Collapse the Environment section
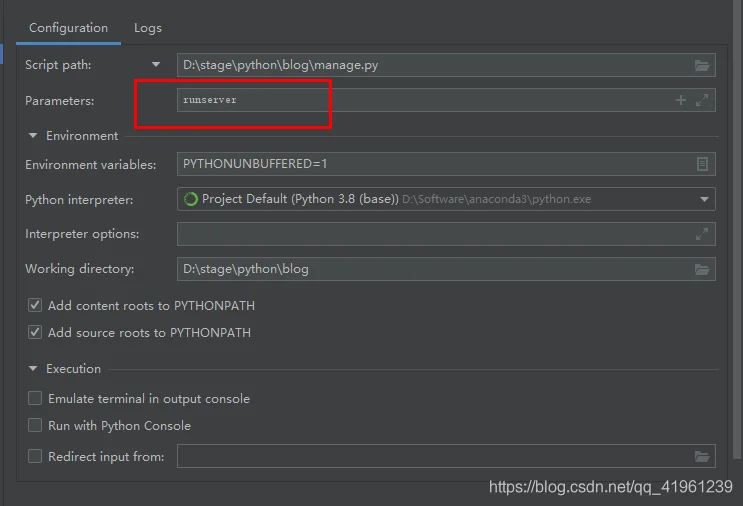This screenshot has height=506, width=743. click(x=33, y=136)
